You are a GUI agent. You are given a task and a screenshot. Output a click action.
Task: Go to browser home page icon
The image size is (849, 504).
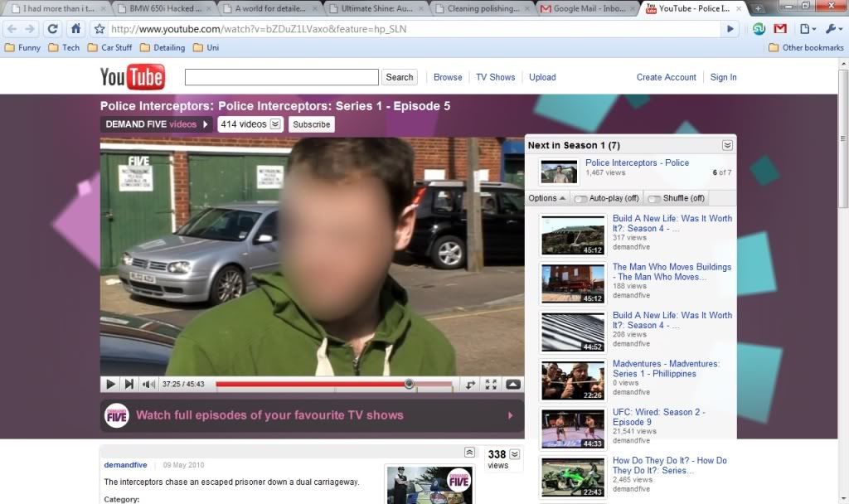coord(75,29)
